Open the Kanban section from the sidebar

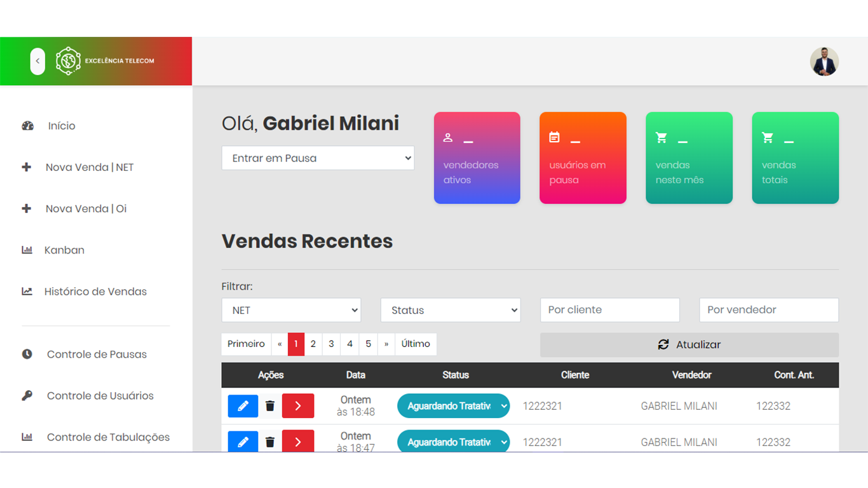point(64,250)
